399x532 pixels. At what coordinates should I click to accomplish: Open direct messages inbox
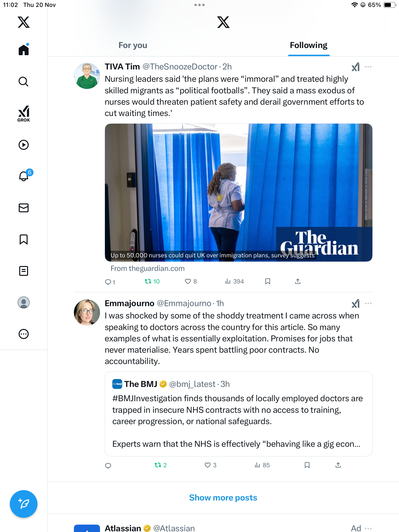24,208
